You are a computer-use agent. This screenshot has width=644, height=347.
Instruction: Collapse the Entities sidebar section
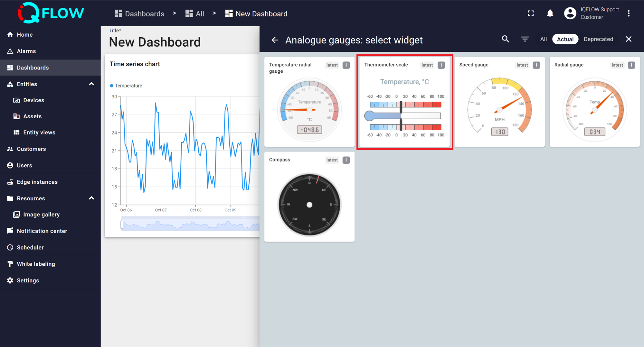coord(91,84)
